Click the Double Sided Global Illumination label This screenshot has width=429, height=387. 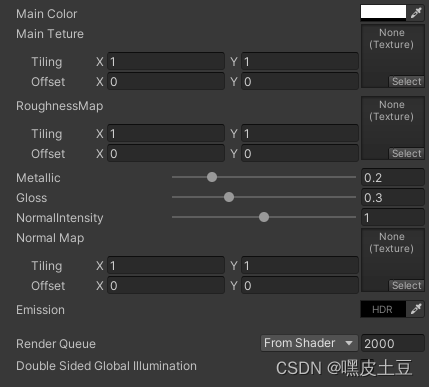tap(106, 366)
